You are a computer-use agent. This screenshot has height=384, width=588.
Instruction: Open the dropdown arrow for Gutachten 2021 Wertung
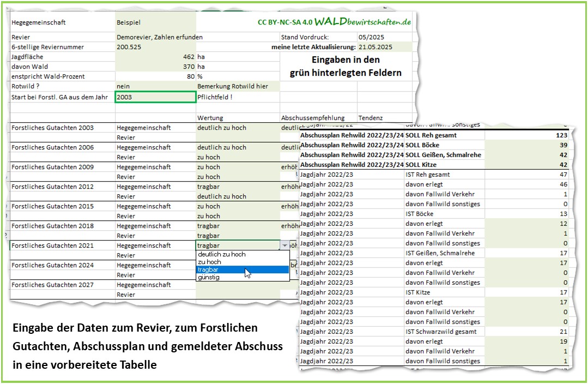pyautogui.click(x=284, y=246)
